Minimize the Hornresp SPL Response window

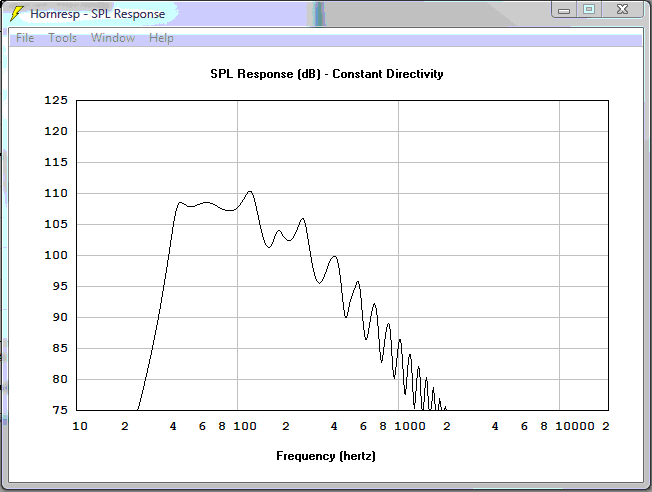(x=564, y=10)
